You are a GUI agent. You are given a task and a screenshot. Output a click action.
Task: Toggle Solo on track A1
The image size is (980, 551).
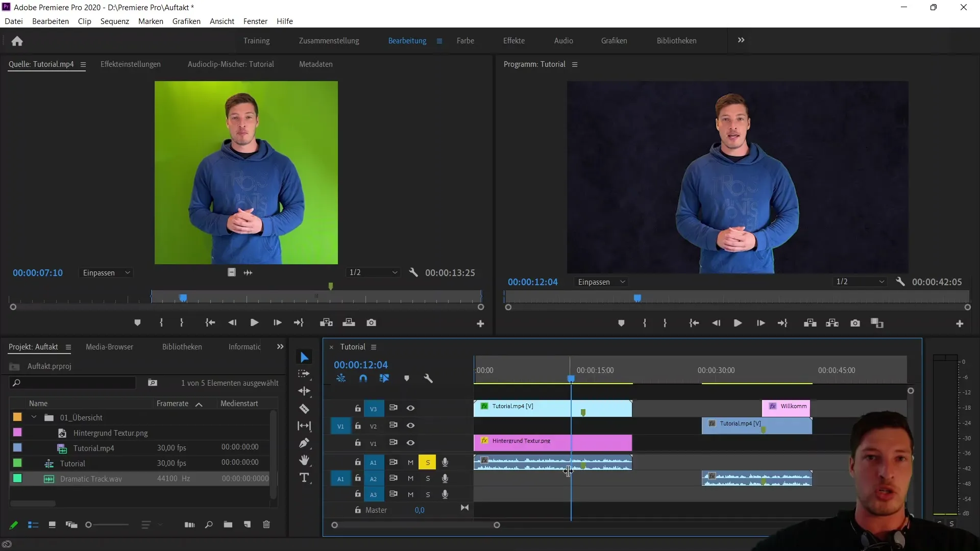coord(428,463)
